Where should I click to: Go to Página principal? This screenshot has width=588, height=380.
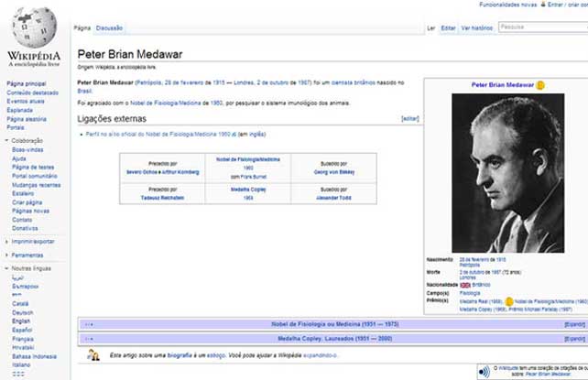coord(27,84)
